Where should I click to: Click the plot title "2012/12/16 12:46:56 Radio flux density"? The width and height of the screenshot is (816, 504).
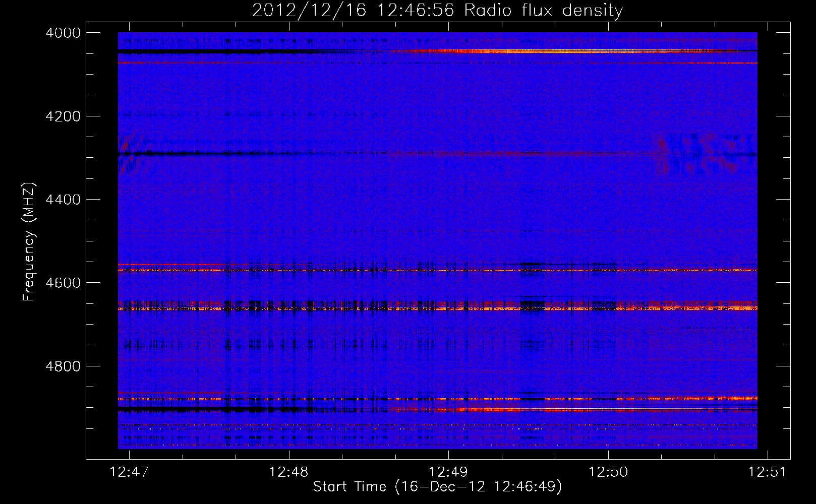(437, 10)
